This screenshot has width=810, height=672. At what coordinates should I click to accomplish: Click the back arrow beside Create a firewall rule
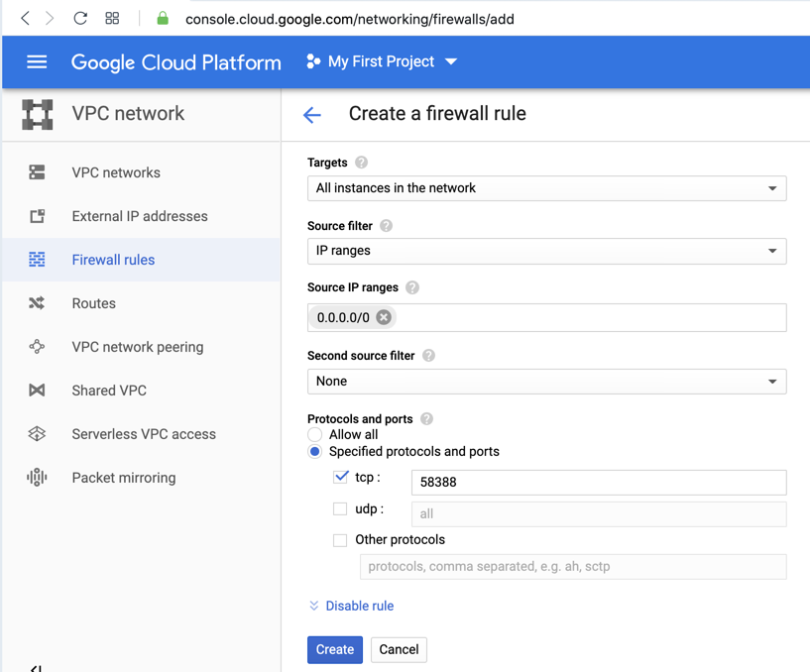(312, 115)
